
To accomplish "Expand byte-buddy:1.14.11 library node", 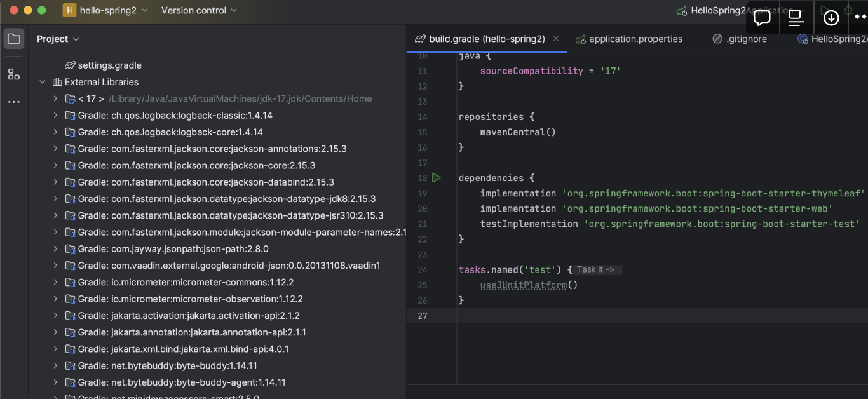I will [x=55, y=365].
